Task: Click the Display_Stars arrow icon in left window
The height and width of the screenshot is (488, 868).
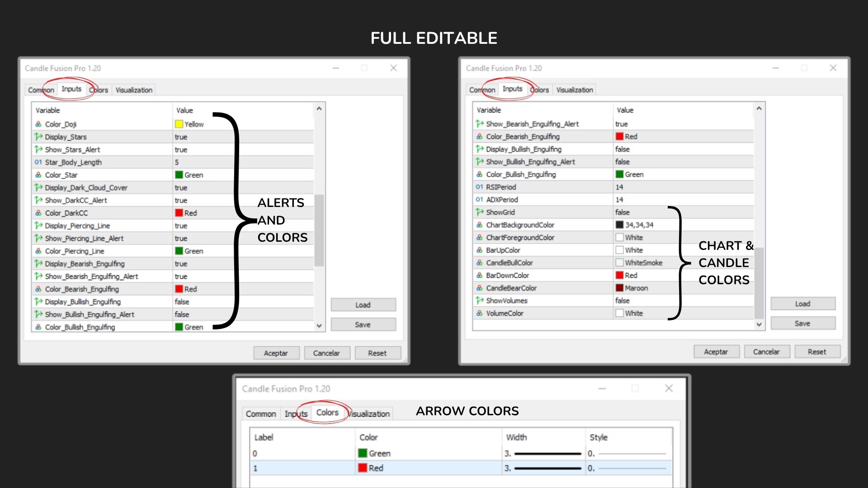Action: click(38, 137)
